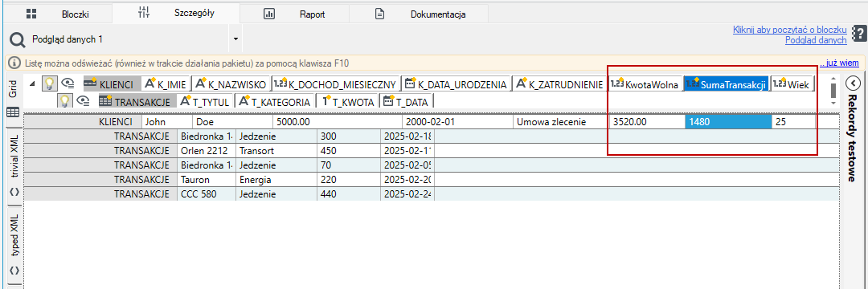Select the KwotaWolna column header

pyautogui.click(x=645, y=84)
